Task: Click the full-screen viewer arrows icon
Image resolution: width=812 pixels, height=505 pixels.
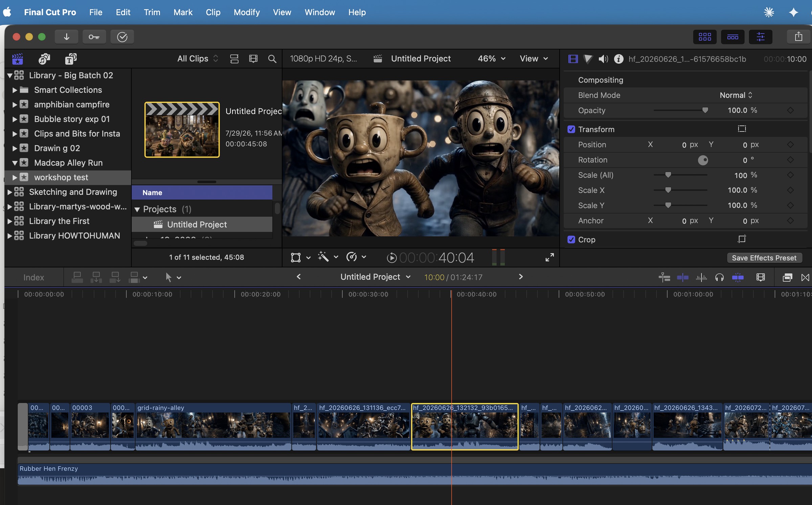Action: (x=550, y=257)
